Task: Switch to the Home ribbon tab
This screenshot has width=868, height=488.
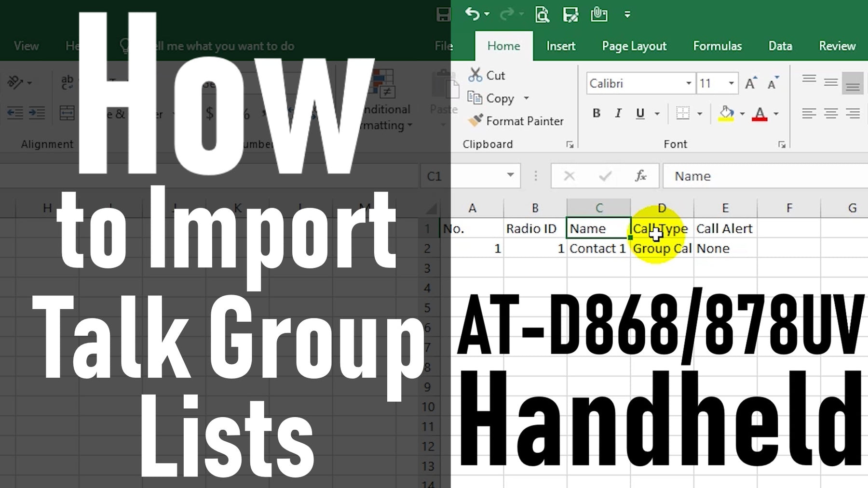Action: pyautogui.click(x=503, y=46)
